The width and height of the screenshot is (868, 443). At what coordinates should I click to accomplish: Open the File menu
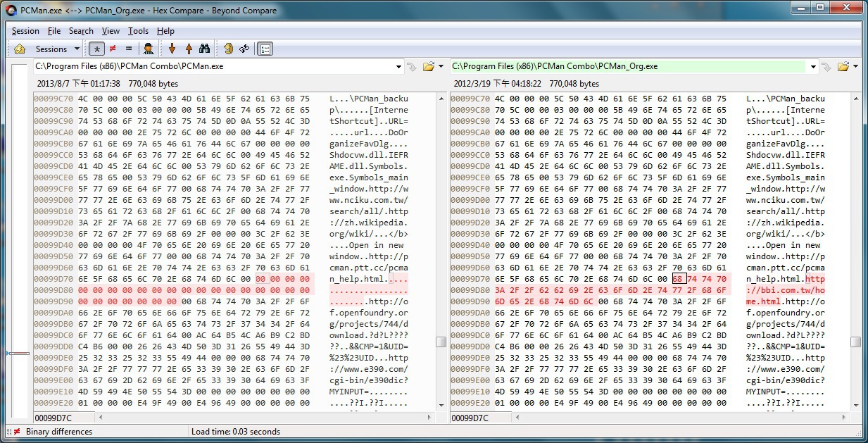pyautogui.click(x=54, y=31)
